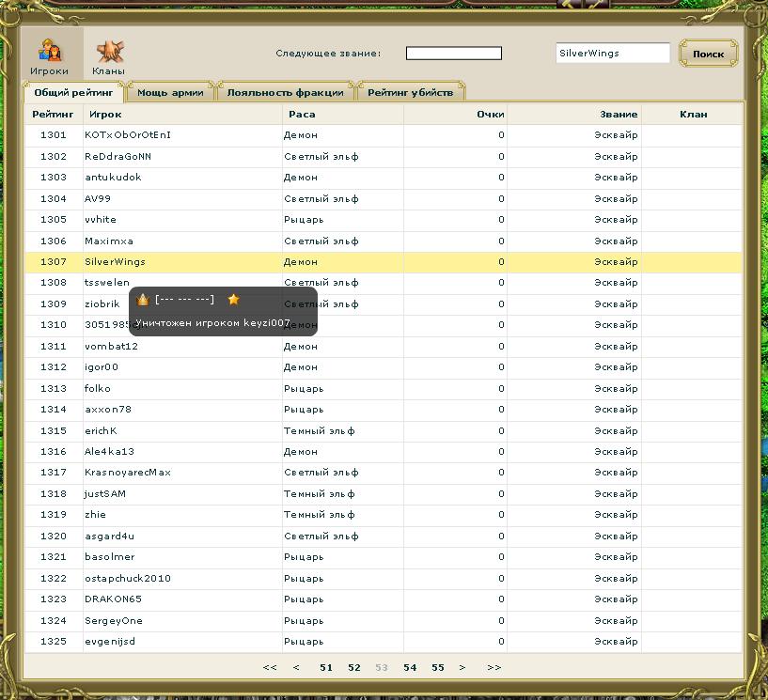Click the gold star icon in tooltip

tap(234, 300)
